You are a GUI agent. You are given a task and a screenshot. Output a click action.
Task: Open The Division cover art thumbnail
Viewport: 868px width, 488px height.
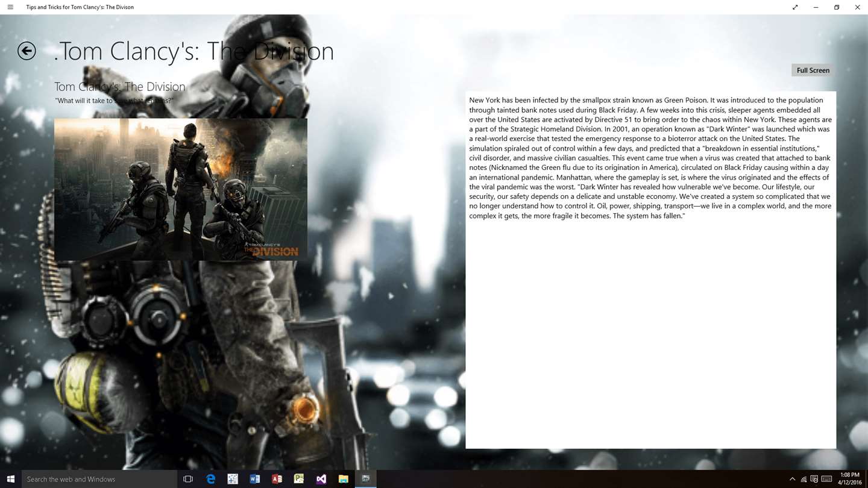pos(181,189)
